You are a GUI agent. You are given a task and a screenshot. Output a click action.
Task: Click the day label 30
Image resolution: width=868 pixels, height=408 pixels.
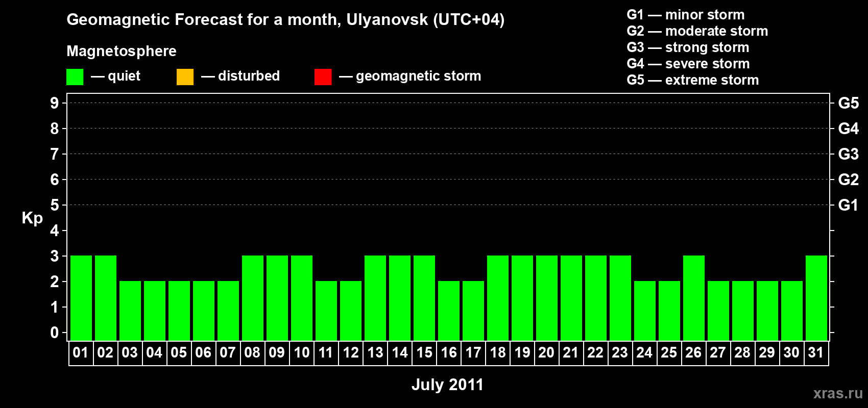(x=791, y=352)
